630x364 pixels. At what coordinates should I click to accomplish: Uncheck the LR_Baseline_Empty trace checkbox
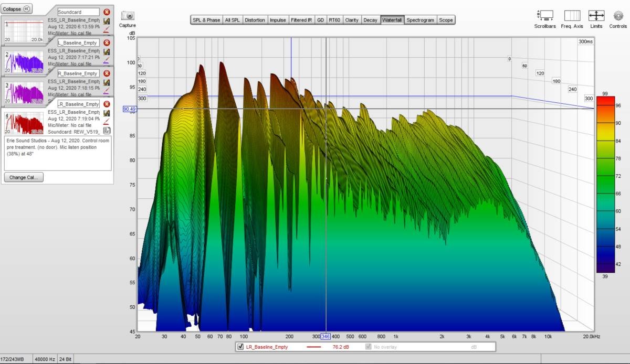[x=240, y=347]
